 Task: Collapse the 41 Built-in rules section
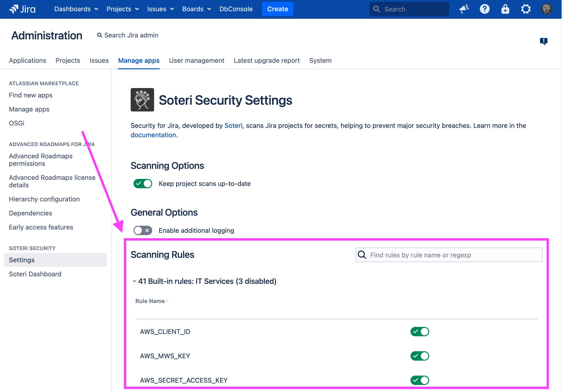134,281
